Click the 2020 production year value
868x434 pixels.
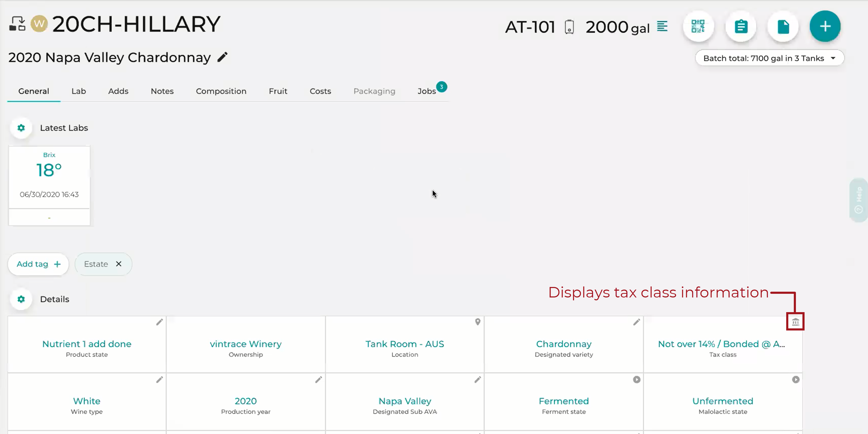(246, 401)
